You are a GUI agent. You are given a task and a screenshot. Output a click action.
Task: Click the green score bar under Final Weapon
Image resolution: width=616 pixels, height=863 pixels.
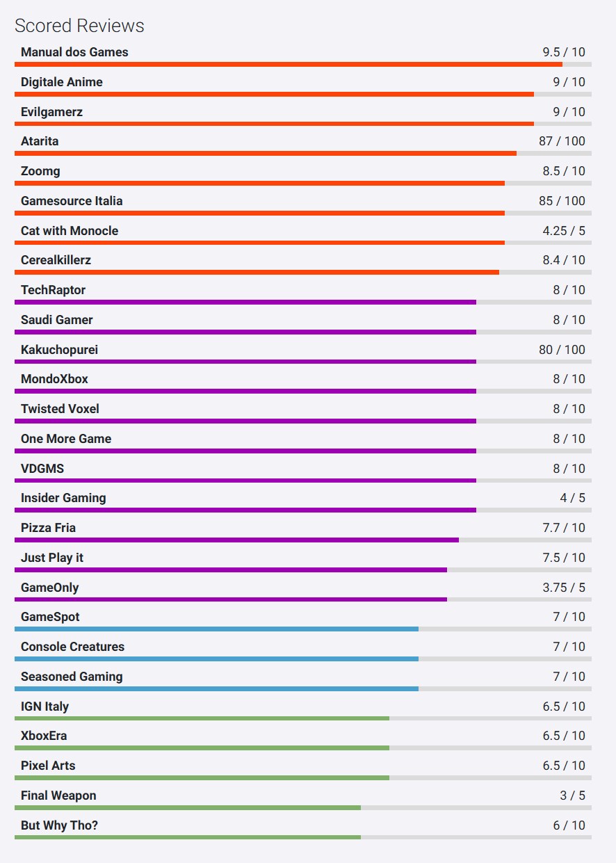click(x=188, y=808)
